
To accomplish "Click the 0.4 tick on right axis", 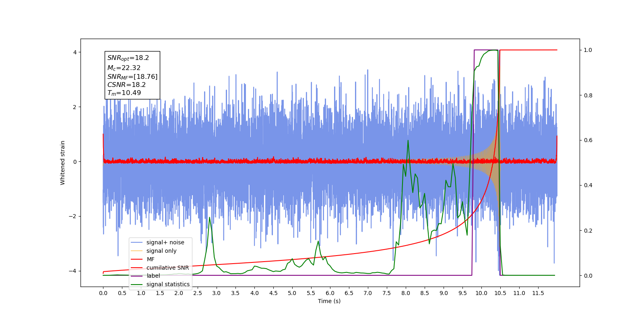I will [x=588, y=186].
